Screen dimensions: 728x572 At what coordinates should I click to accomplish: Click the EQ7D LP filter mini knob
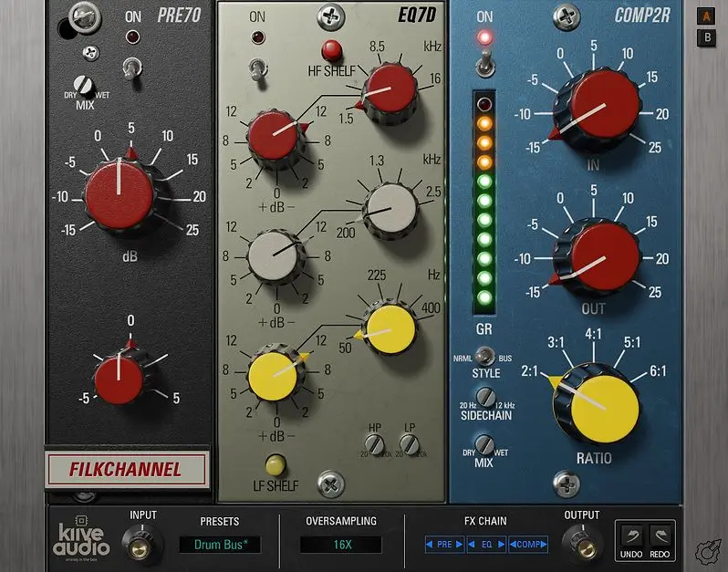coord(410,444)
